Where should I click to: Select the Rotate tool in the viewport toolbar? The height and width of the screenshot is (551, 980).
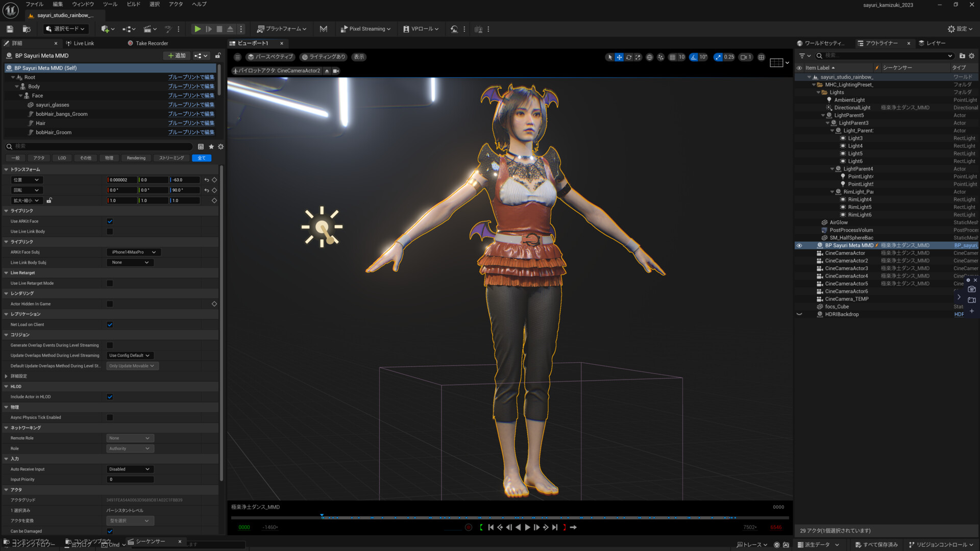[629, 57]
